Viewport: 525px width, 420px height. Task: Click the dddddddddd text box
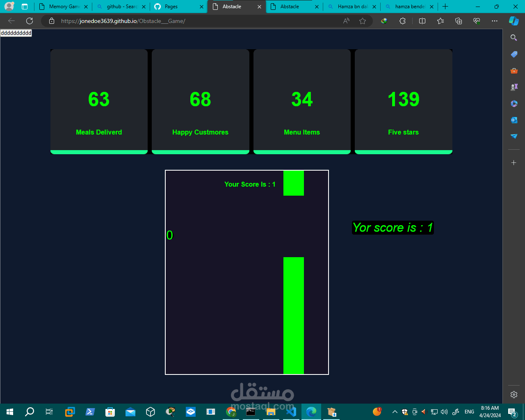[16, 33]
